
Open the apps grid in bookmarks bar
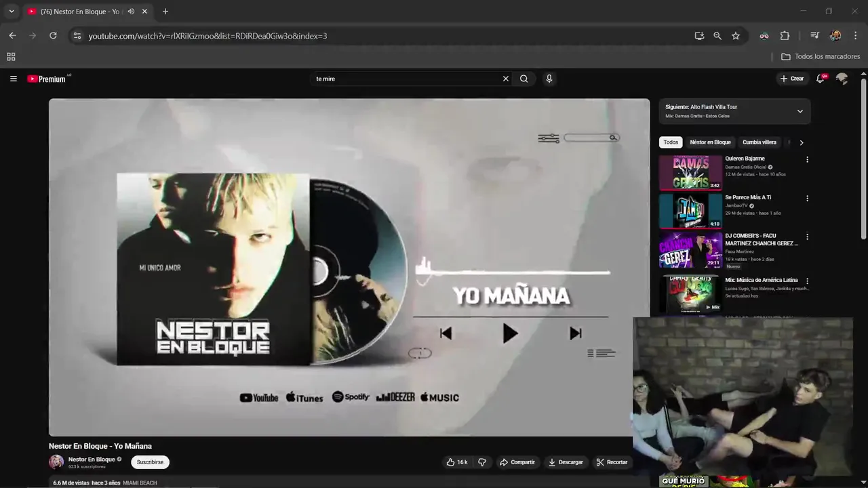pos(11,57)
